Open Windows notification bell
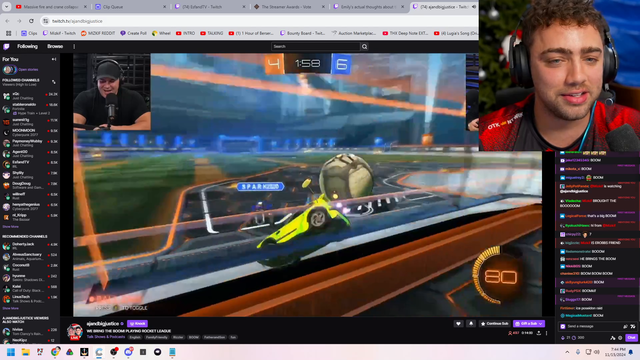 pyautogui.click(x=631, y=352)
